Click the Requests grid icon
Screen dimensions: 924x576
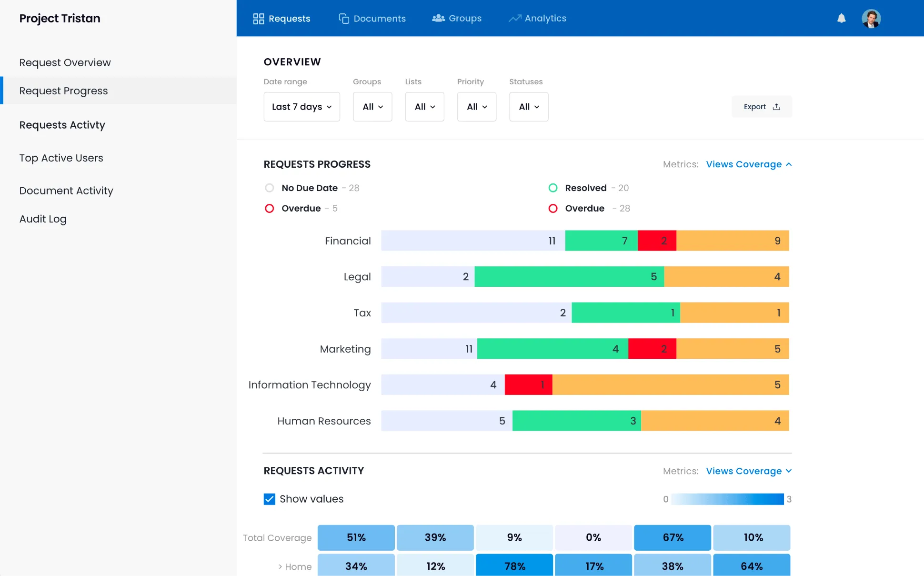(x=258, y=19)
